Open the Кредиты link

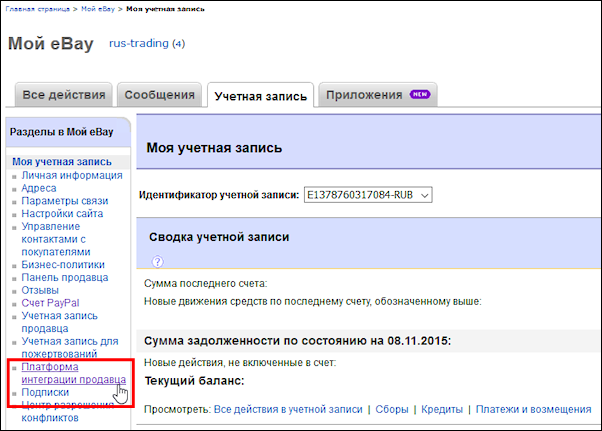pyautogui.click(x=442, y=410)
